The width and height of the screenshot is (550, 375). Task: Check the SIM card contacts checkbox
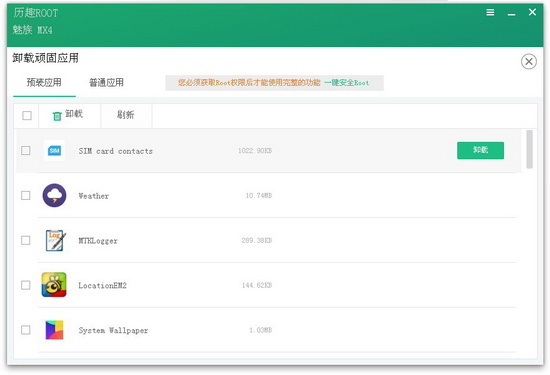click(26, 150)
